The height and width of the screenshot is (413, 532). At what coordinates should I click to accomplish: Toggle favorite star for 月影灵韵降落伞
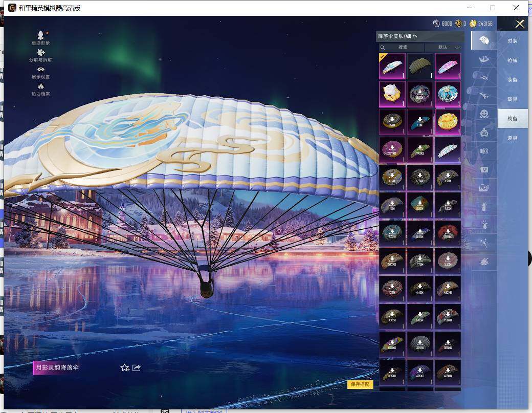[124, 367]
